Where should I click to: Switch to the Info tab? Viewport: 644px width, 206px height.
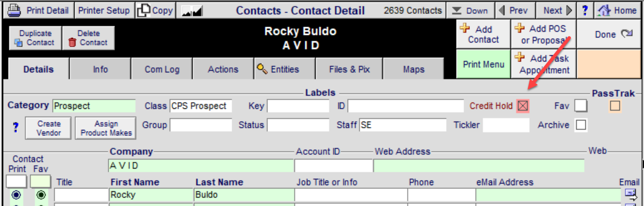pyautogui.click(x=100, y=69)
